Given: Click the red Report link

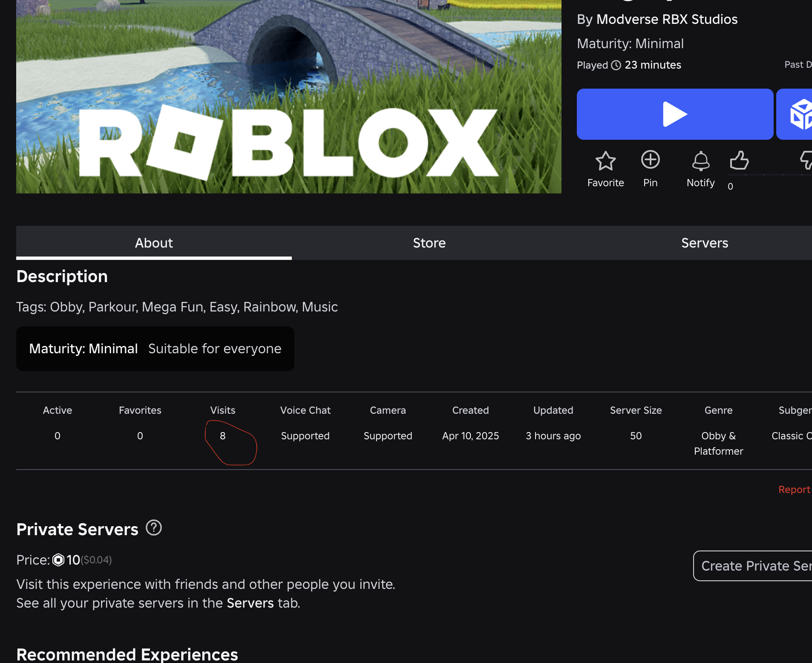Looking at the screenshot, I should [x=794, y=490].
